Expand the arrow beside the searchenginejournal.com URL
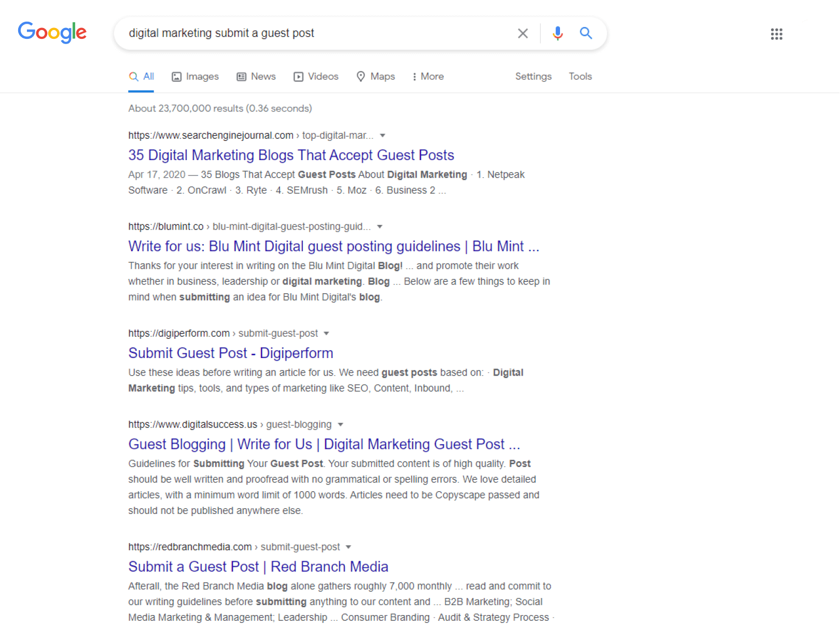Viewport: 840px width, 628px height. point(383,136)
